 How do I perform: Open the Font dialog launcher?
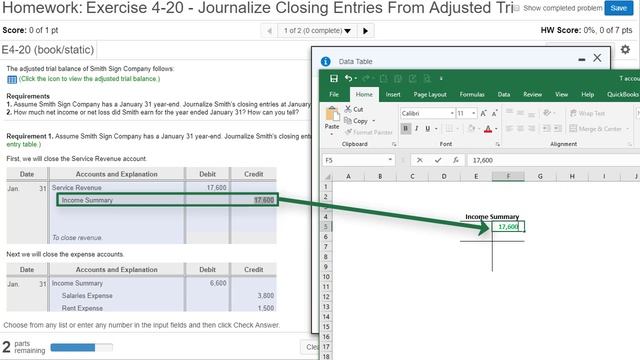pyautogui.click(x=498, y=144)
